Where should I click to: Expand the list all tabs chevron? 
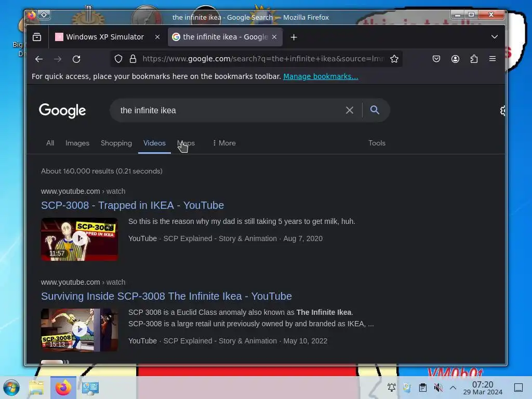click(x=495, y=37)
